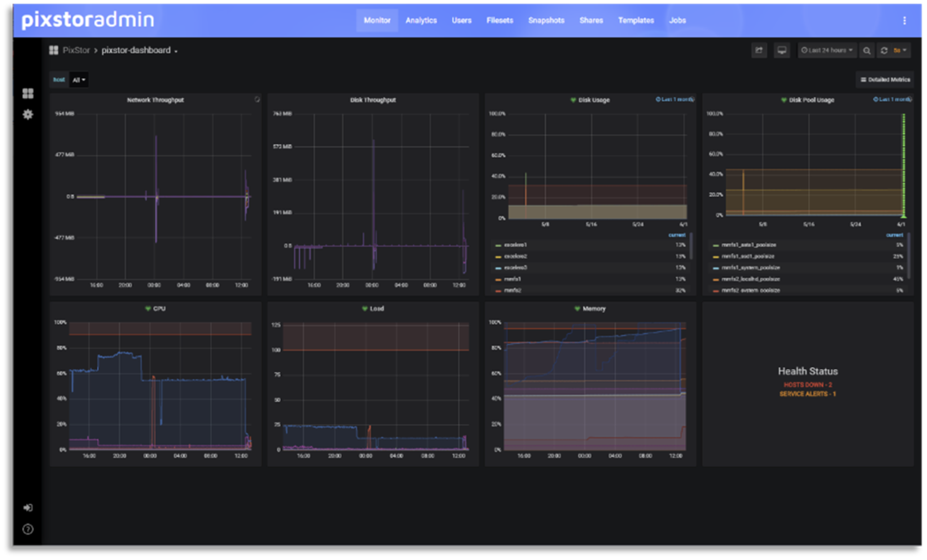The image size is (927, 560).
Task: Switch to the Analytics tab
Action: pos(421,21)
